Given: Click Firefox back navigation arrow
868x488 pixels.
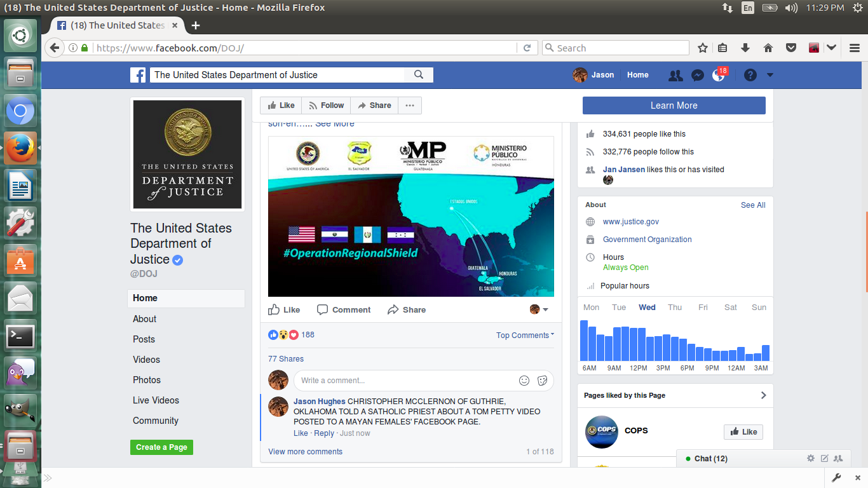Looking at the screenshot, I should (55, 48).
